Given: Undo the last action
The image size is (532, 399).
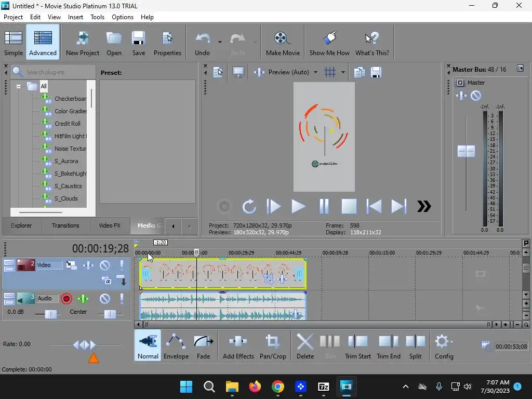Looking at the screenshot, I should pyautogui.click(x=202, y=43).
